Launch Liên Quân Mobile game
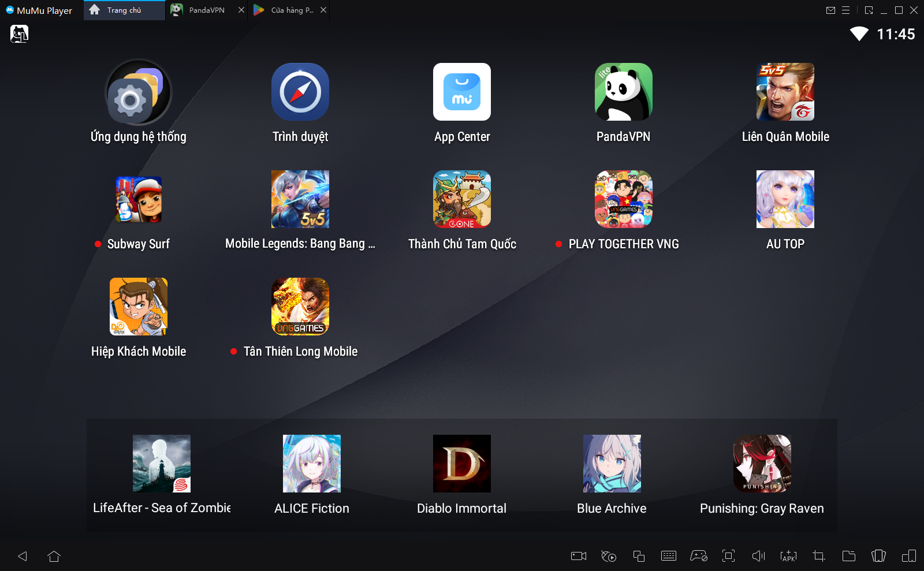This screenshot has width=924, height=571. point(785,92)
